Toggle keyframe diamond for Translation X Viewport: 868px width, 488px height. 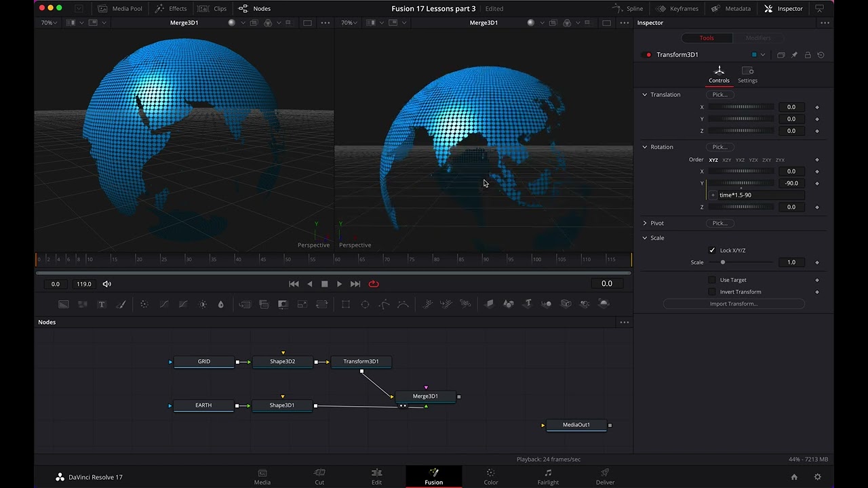coord(817,107)
